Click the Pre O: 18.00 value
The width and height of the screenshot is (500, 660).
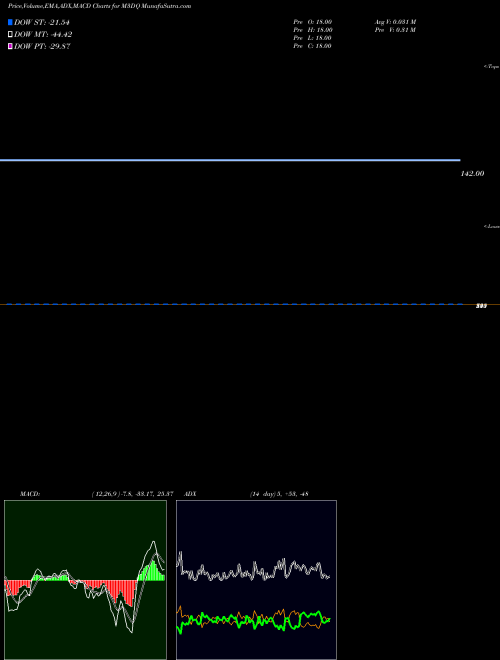point(313,22)
